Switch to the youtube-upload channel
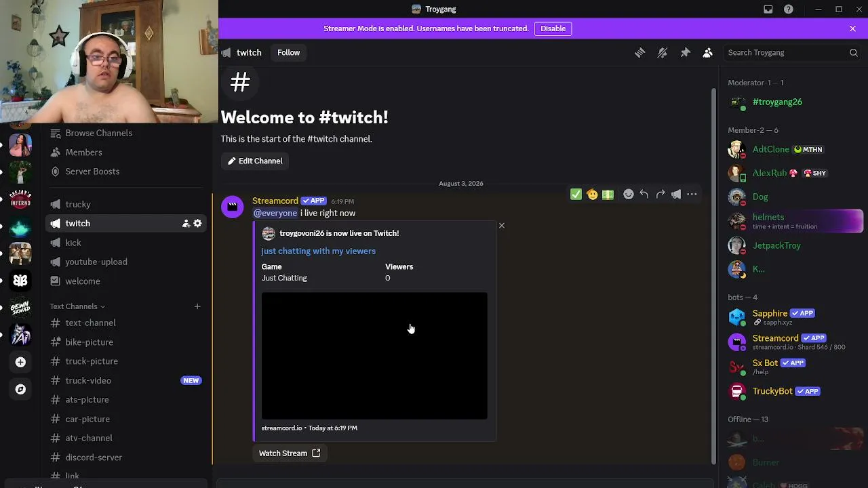Viewport: 868px width, 488px height. [127, 262]
